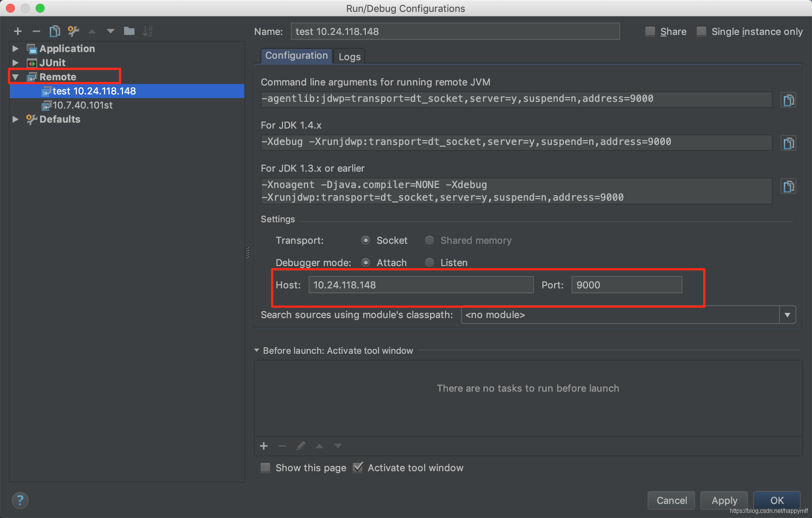Move configuration down in toolbar
Image resolution: width=812 pixels, height=518 pixels.
point(110,31)
